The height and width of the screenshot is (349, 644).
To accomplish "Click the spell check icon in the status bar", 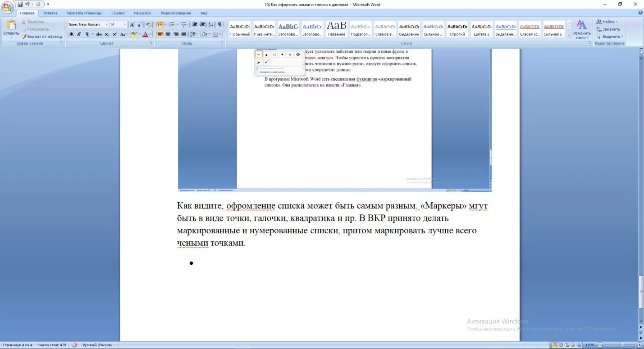I will (x=74, y=345).
